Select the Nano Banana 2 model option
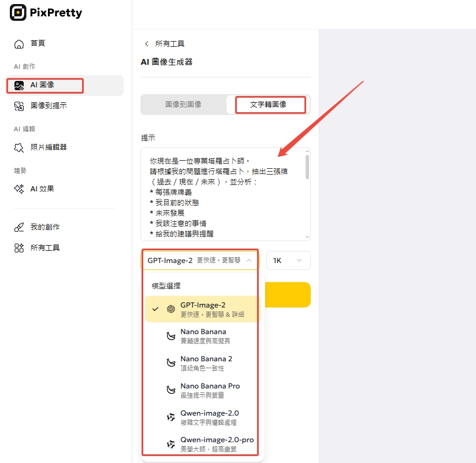The height and width of the screenshot is (463, 476). pyautogui.click(x=203, y=363)
